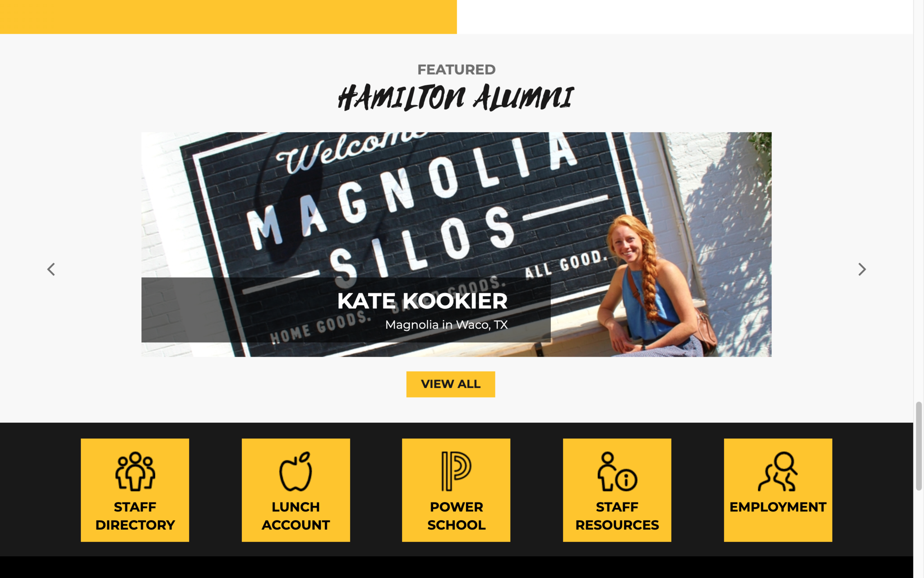Click the Magnolia in Waco, TX caption
Viewport: 924px width, 578px height.
(446, 325)
